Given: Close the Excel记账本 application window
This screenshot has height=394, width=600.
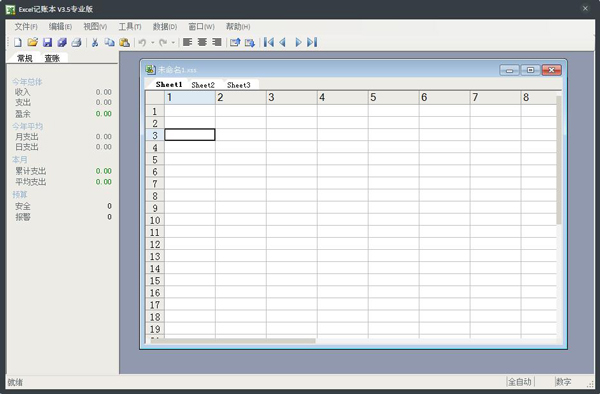Looking at the screenshot, I should [585, 8].
